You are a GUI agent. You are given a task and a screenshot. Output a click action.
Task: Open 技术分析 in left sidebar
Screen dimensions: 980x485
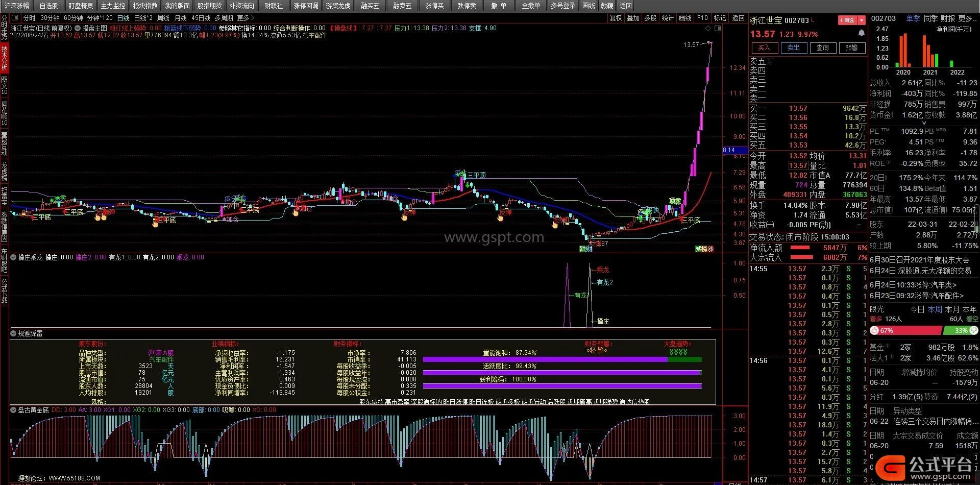point(4,58)
